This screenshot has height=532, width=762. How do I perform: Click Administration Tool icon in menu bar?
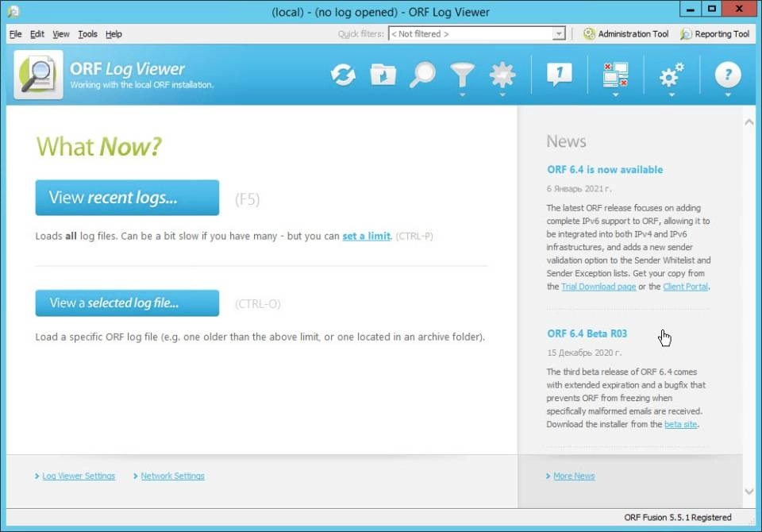(x=589, y=33)
